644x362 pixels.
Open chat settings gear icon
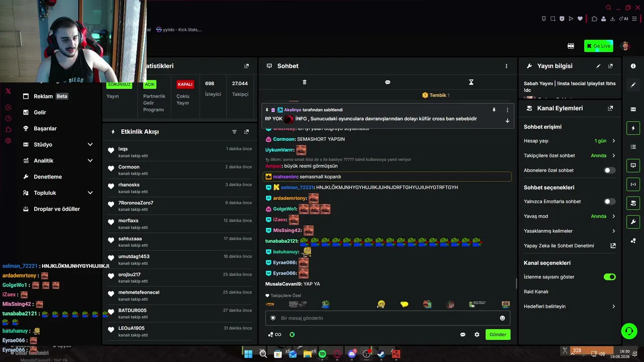477,334
